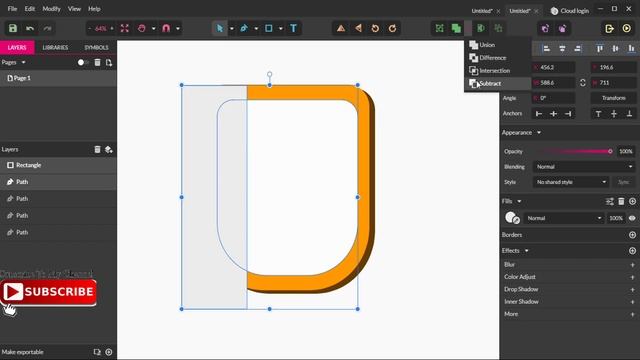The image size is (640, 360).
Task: Select the Rectangle layer
Action: point(58,165)
